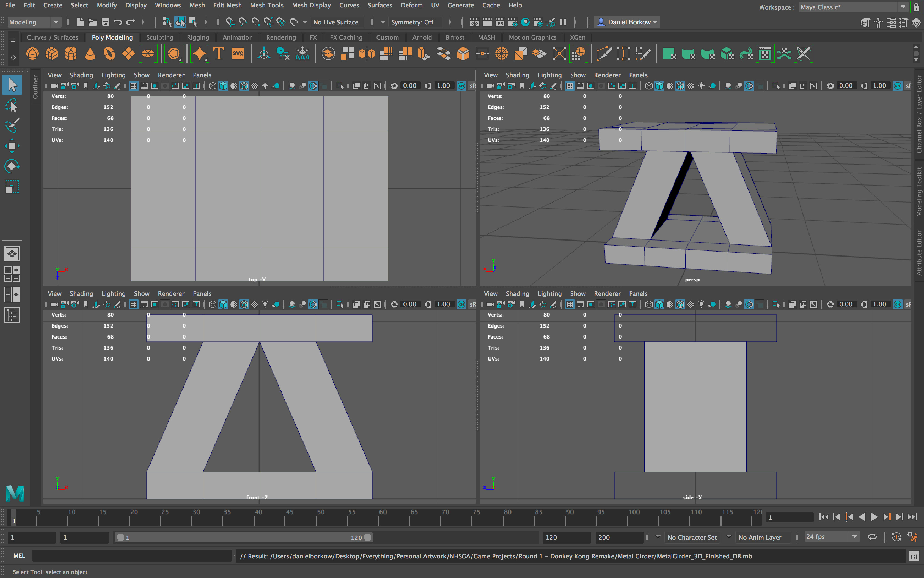Select the Move tool in toolbox
This screenshot has width=924, height=578.
(12, 146)
